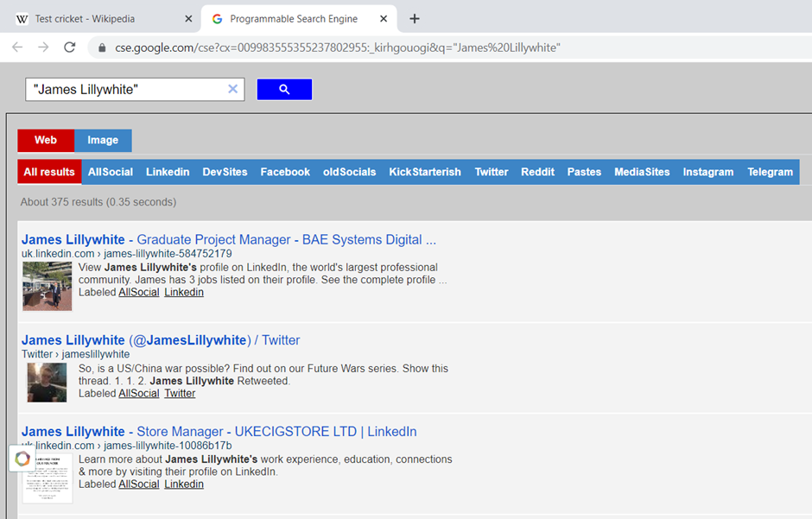
Task: Click AllSocial label under UKECIGSTORE result
Action: [139, 484]
